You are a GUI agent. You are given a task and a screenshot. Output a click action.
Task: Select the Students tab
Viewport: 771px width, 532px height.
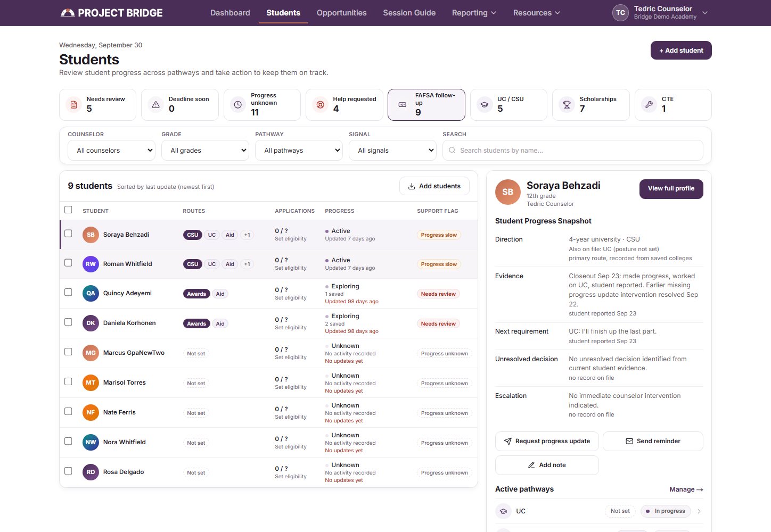click(283, 13)
